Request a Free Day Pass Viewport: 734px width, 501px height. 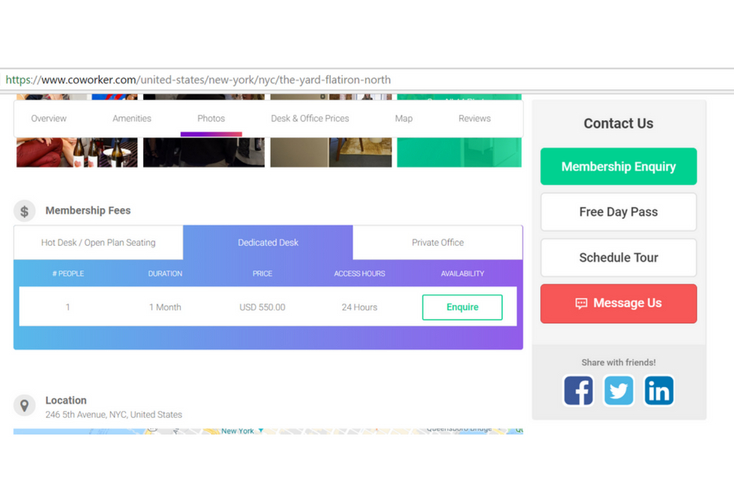618,212
